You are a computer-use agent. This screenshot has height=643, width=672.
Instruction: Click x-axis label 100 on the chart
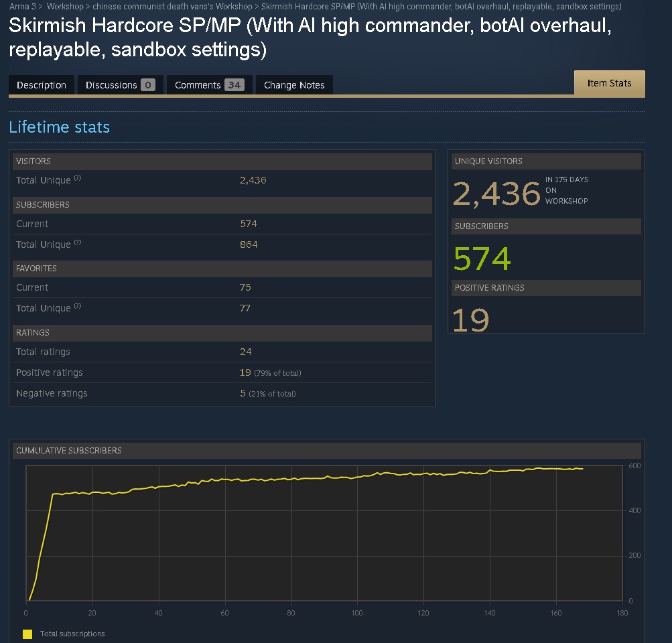[x=357, y=613]
